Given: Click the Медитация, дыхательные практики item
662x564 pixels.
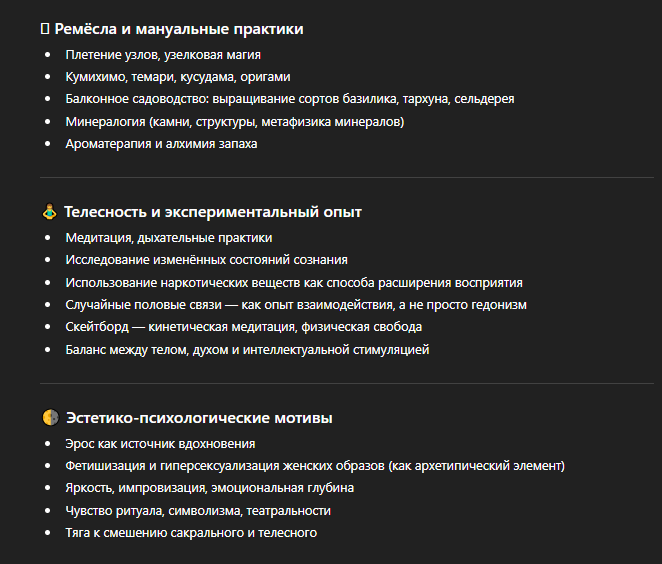Looking at the screenshot, I should pos(168,238).
